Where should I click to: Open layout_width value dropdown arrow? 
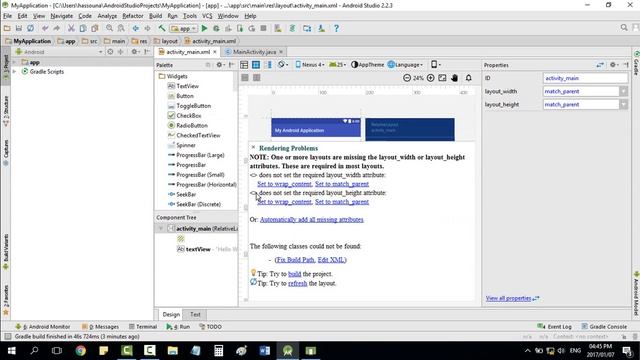click(x=623, y=91)
